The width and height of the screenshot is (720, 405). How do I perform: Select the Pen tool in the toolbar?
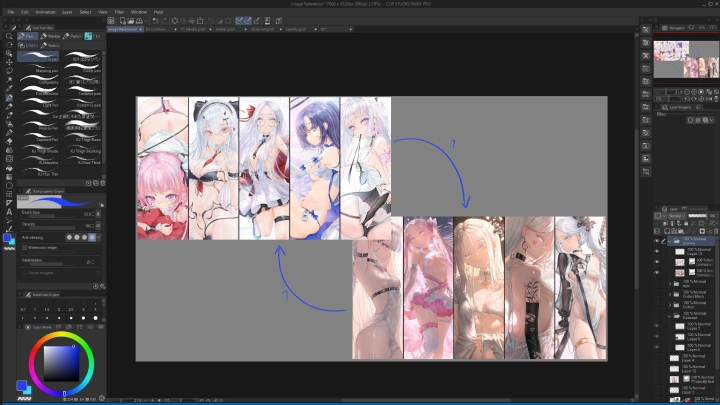pyautogui.click(x=9, y=98)
